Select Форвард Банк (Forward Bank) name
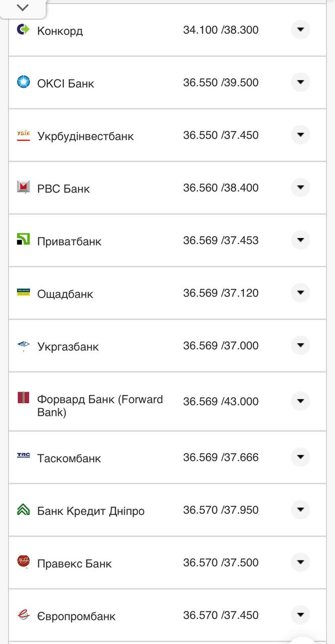The height and width of the screenshot is (644, 335). (100, 406)
